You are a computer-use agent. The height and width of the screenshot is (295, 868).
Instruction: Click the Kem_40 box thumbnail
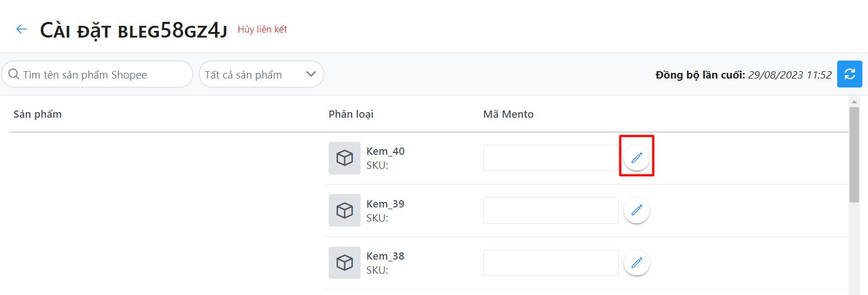pyautogui.click(x=344, y=158)
